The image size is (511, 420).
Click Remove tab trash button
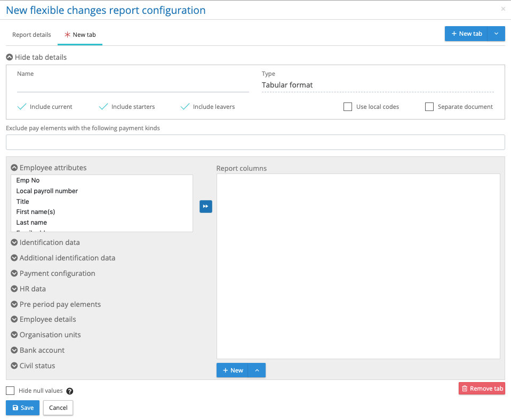click(482, 389)
